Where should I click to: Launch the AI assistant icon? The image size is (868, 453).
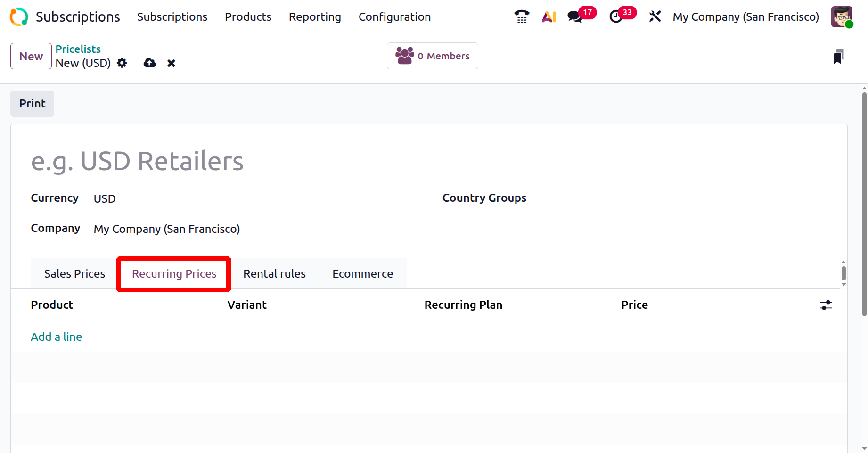pyautogui.click(x=549, y=17)
